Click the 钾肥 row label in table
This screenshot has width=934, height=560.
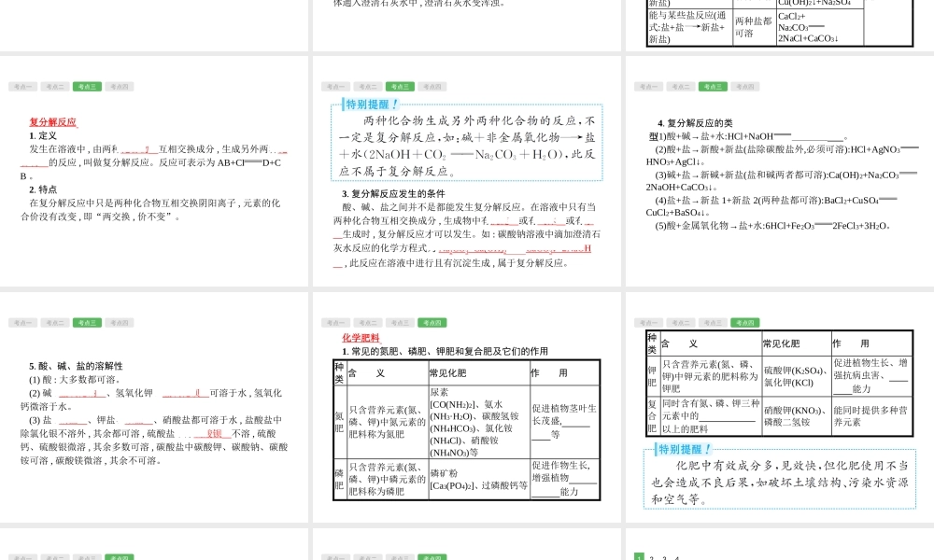pyautogui.click(x=652, y=376)
